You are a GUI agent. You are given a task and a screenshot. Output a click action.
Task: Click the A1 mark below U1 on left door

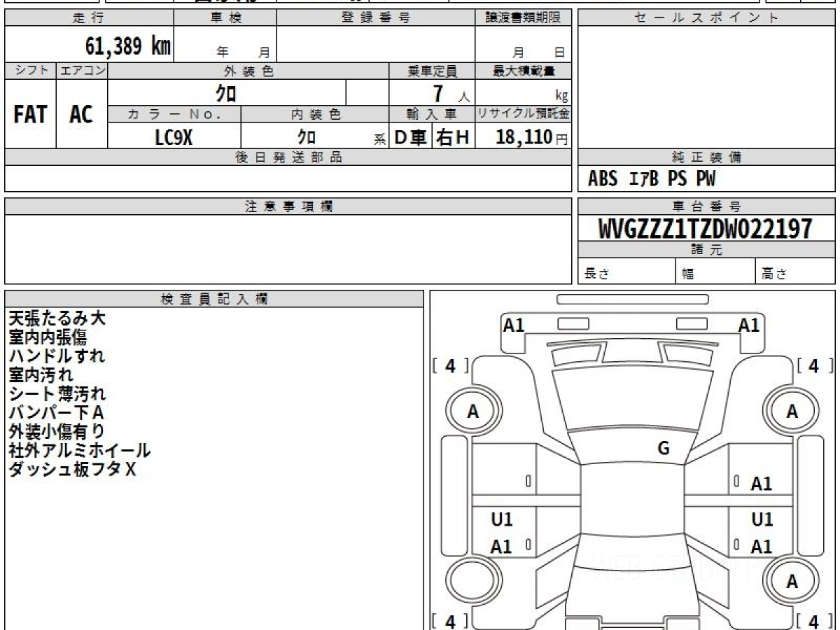pos(501,547)
